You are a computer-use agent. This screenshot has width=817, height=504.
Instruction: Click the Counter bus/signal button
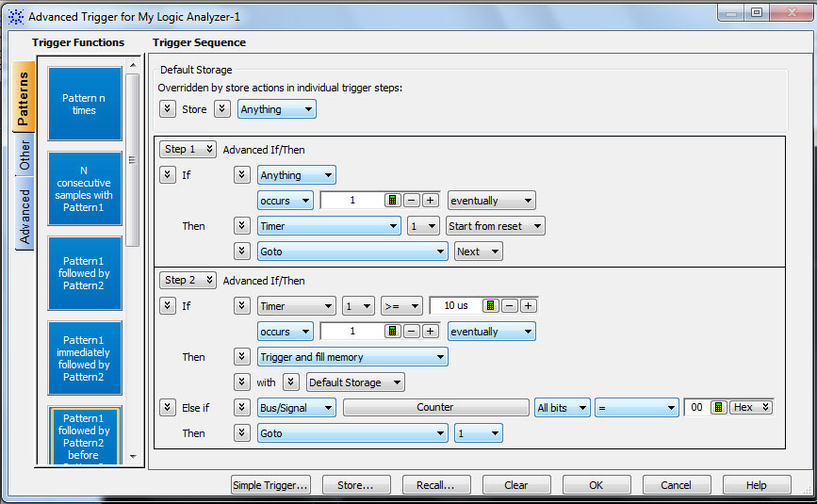point(435,408)
